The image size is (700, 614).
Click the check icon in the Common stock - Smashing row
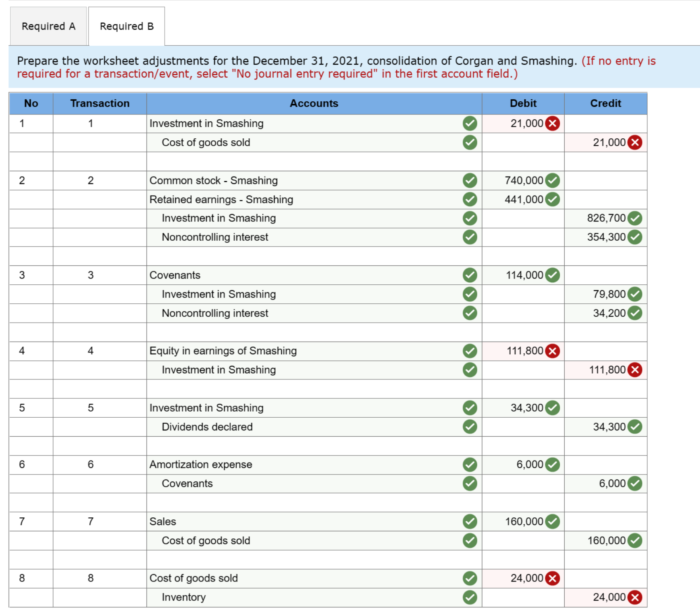click(470, 180)
